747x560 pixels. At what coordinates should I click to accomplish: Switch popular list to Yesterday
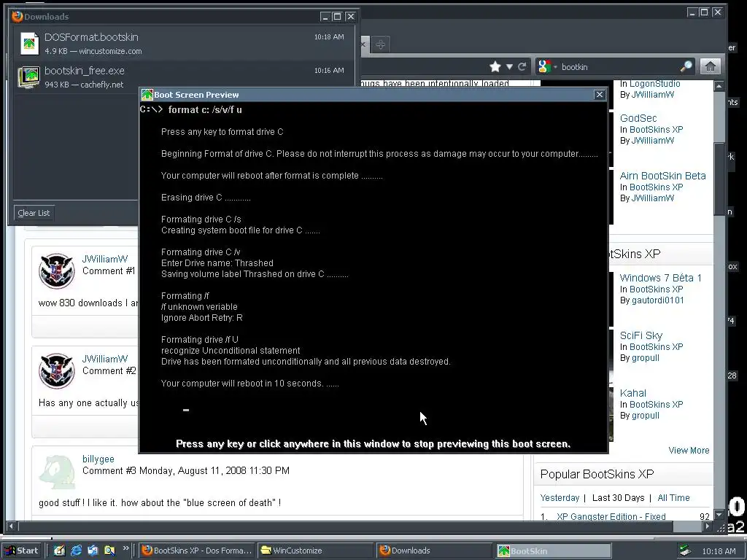point(560,497)
